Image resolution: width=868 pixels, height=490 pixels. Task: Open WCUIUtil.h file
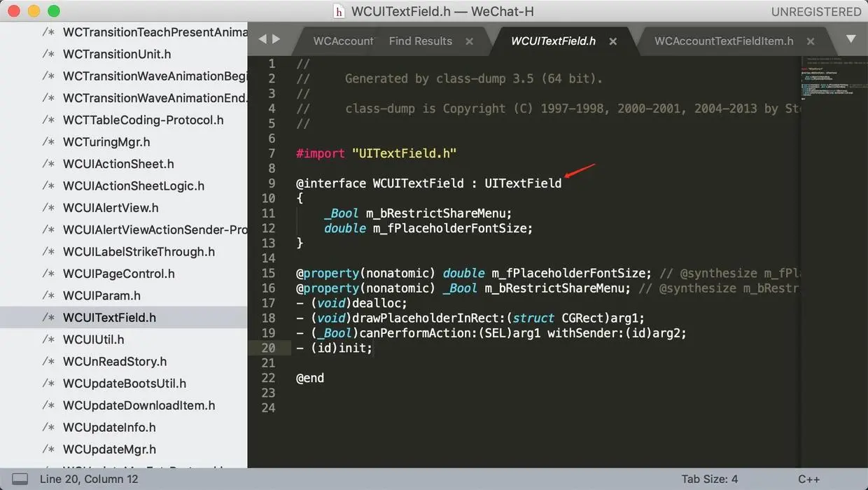[93, 339]
